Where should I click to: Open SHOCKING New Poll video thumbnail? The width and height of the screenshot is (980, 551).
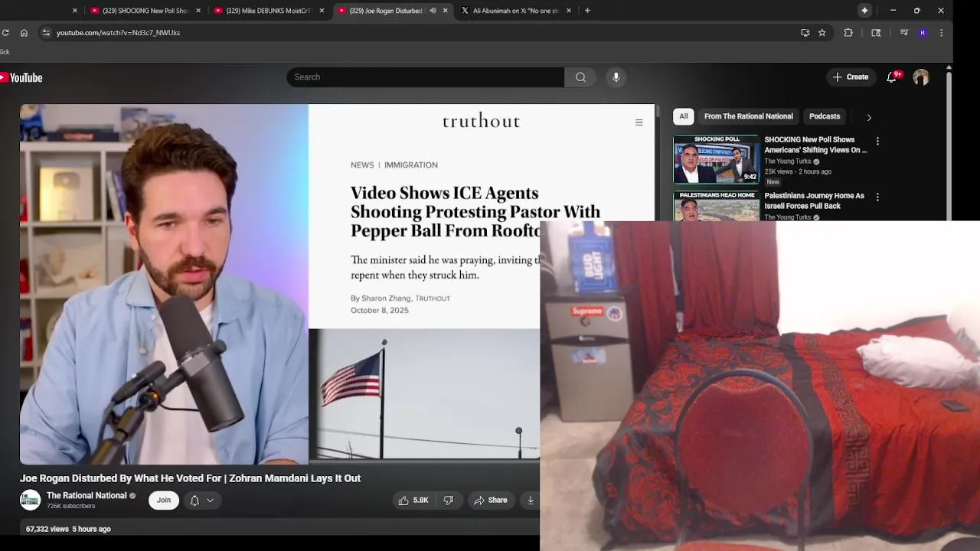click(717, 159)
